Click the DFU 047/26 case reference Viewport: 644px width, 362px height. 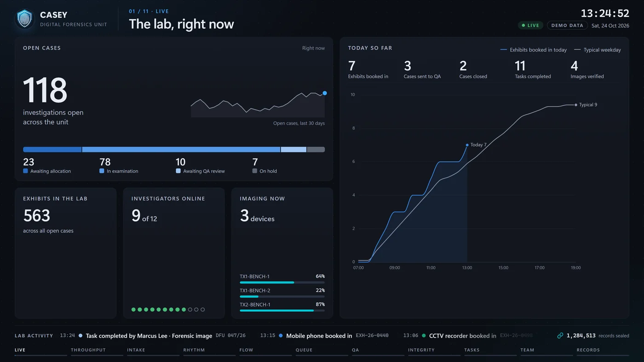coord(230,336)
